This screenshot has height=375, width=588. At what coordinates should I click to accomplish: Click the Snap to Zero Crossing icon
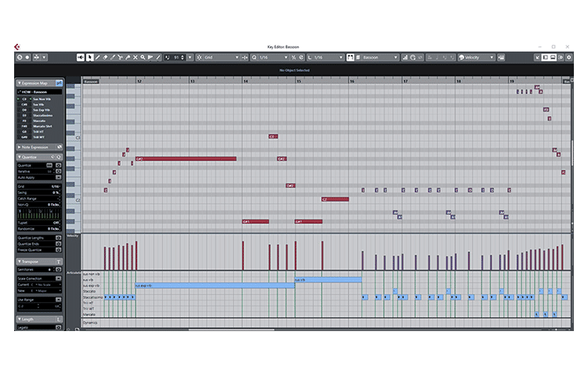coord(245,57)
